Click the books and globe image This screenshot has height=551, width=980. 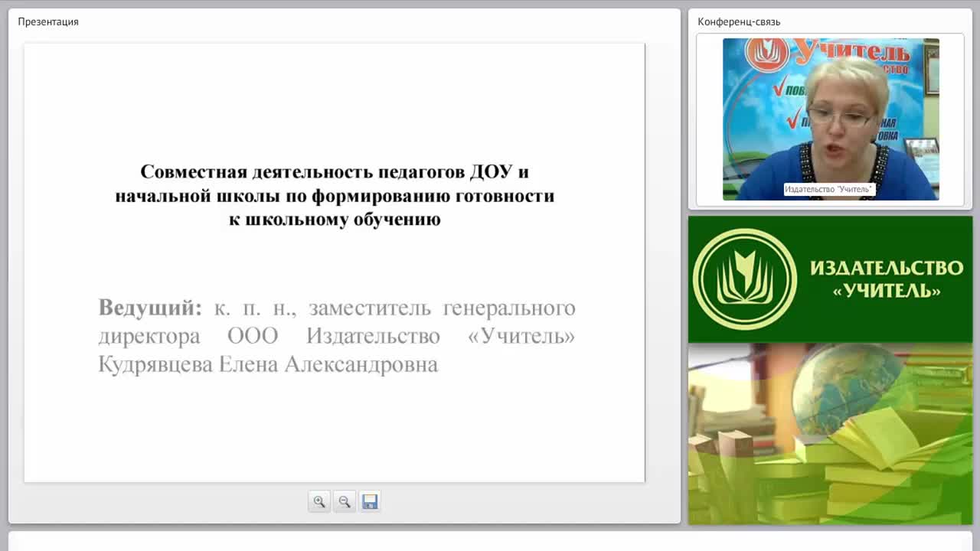pos(831,434)
